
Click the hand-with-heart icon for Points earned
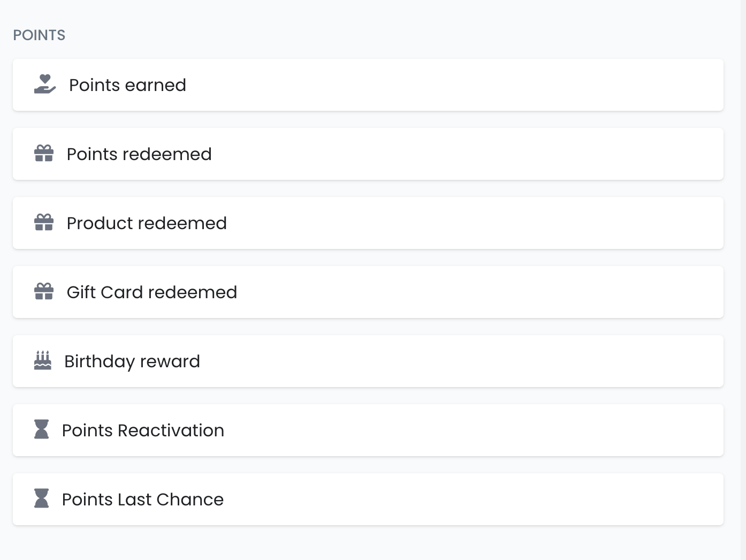(45, 85)
